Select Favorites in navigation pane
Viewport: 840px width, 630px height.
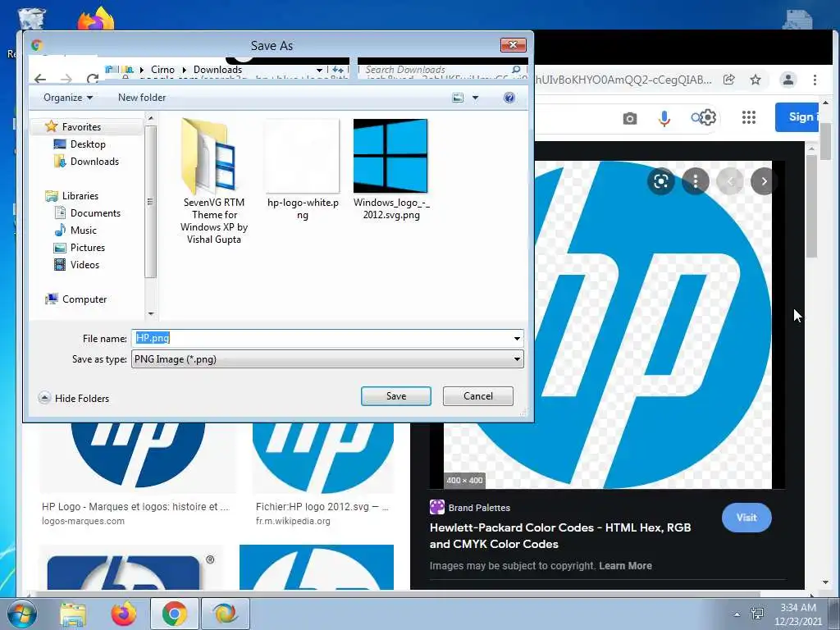pyautogui.click(x=81, y=127)
